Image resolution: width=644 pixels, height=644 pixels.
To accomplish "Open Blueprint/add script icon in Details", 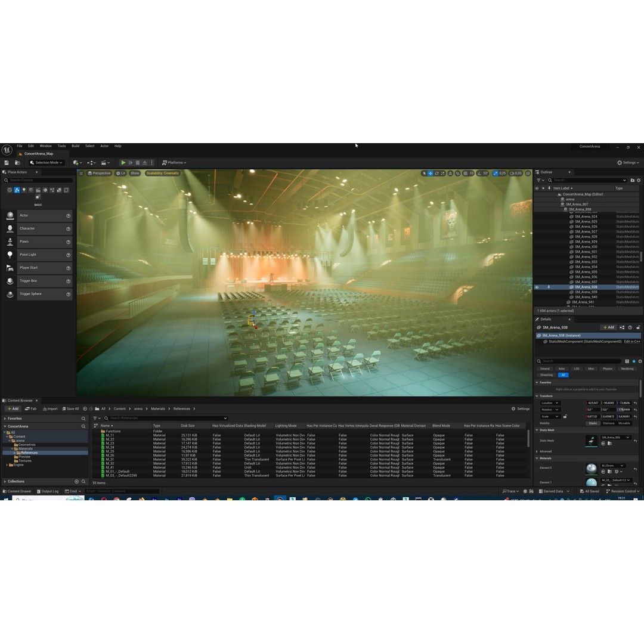I will click(622, 327).
